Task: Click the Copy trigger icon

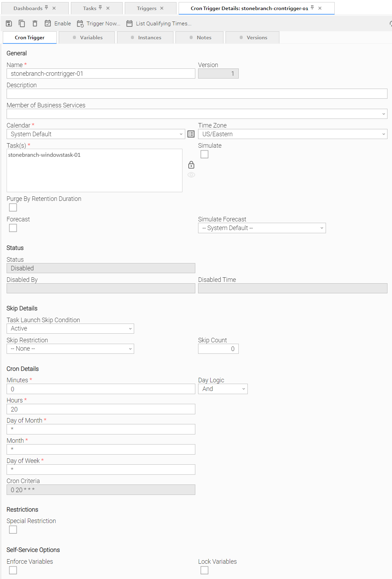Action: tap(22, 24)
